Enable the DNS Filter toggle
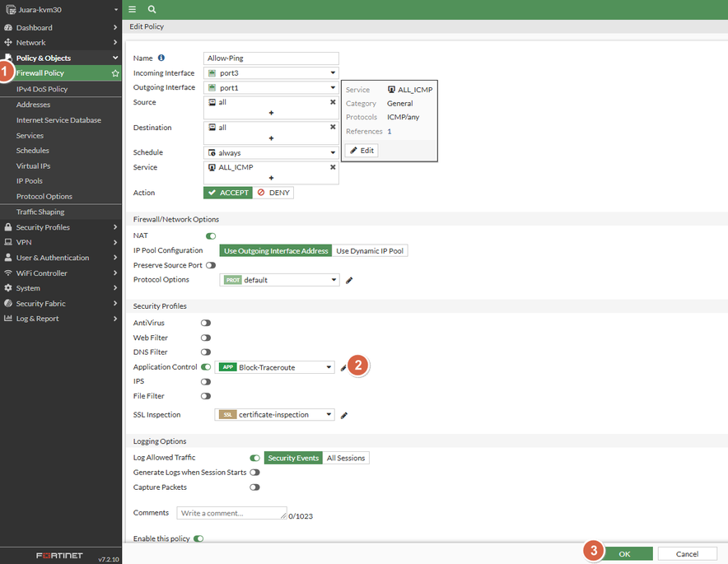 [x=206, y=352]
